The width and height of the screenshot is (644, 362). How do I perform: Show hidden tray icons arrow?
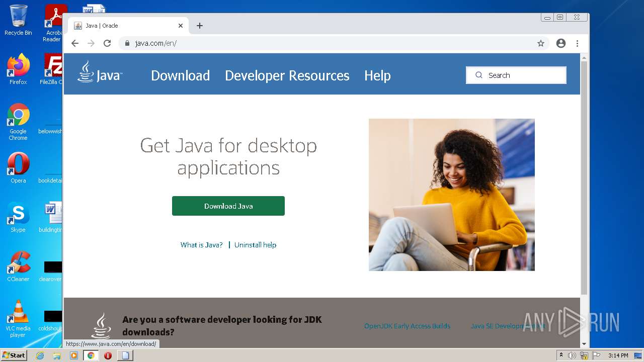coord(561,355)
